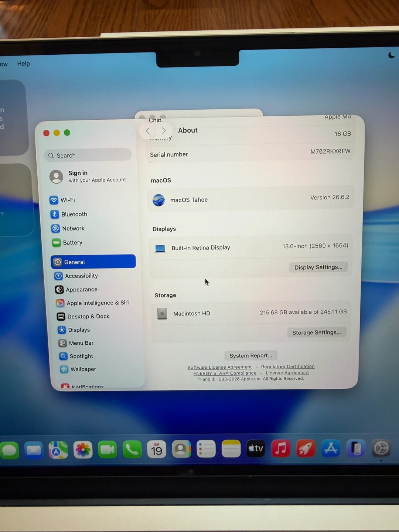The width and height of the screenshot is (399, 532).
Task: Click the Display Settings... button
Action: [x=318, y=267]
